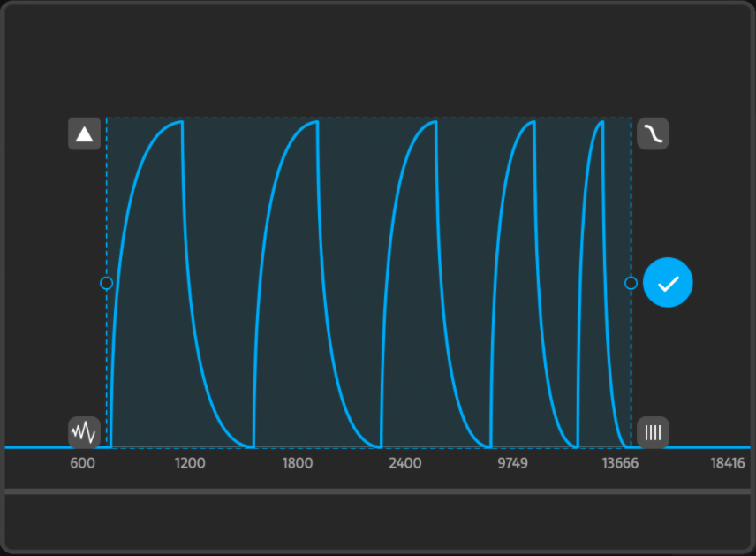This screenshot has width=756, height=556.
Task: Confirm with the blue checkmark button
Action: click(x=668, y=282)
